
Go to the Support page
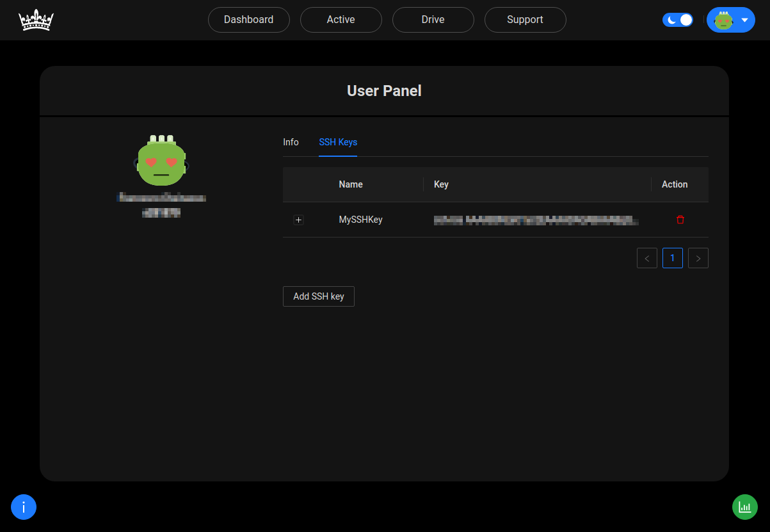(x=525, y=20)
